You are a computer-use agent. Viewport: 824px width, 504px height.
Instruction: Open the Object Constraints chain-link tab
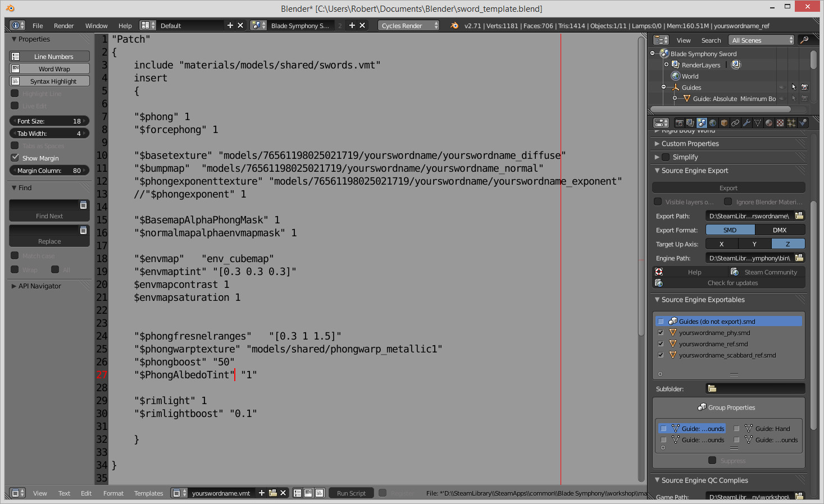click(x=735, y=123)
